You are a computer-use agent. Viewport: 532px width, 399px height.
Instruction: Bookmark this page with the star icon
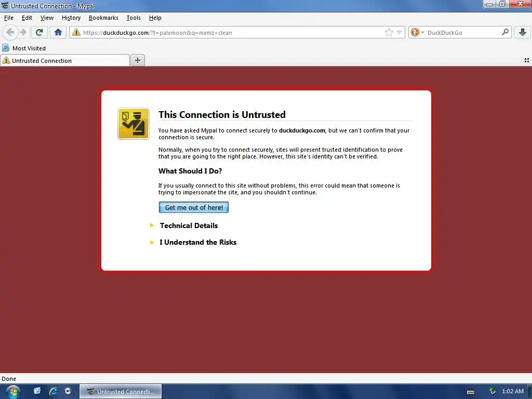(x=389, y=33)
